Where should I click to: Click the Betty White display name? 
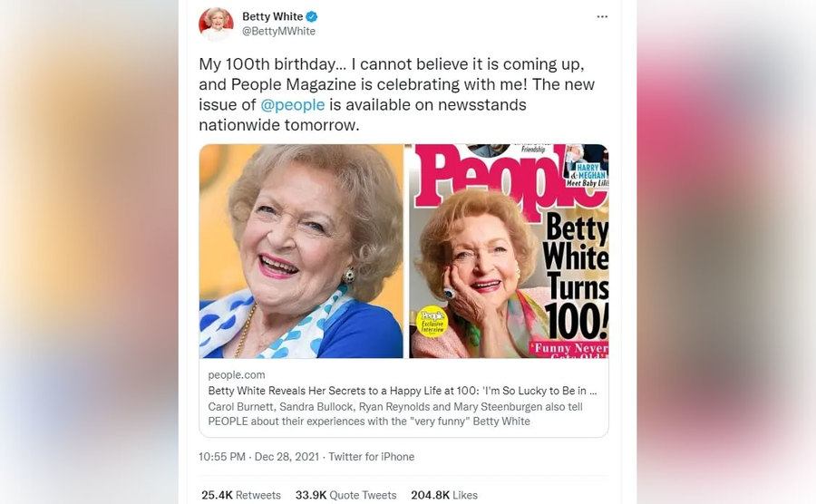(x=273, y=16)
